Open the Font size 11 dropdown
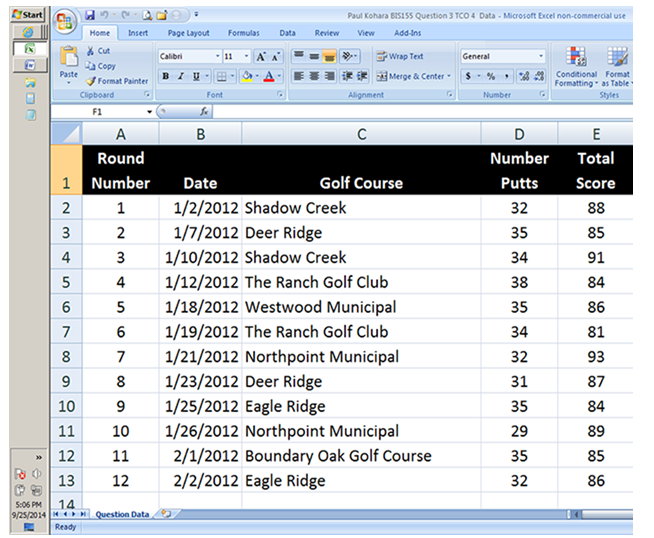 click(x=246, y=56)
